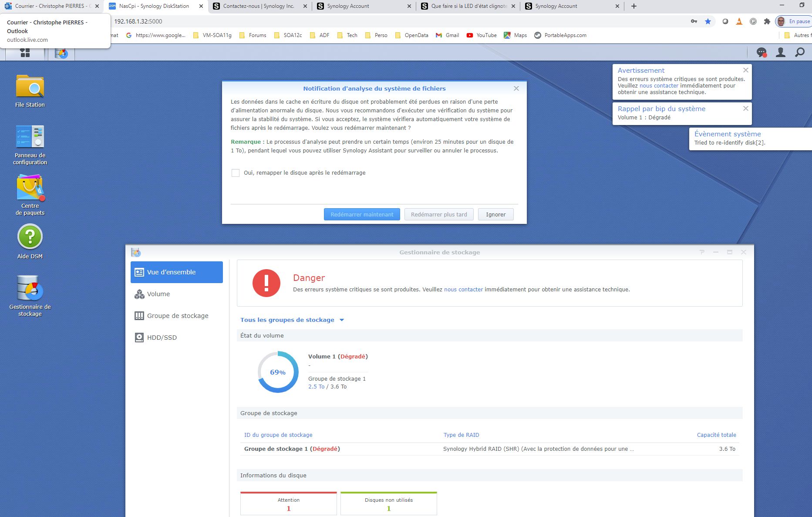Open the Chrome extensions puzzle icon
The image size is (812, 517).
pyautogui.click(x=767, y=21)
